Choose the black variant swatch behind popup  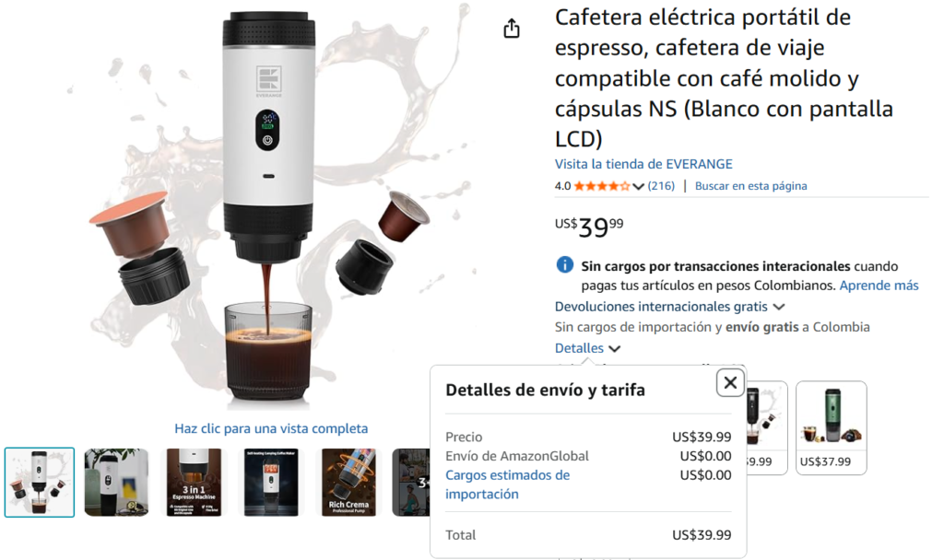pos(767,427)
